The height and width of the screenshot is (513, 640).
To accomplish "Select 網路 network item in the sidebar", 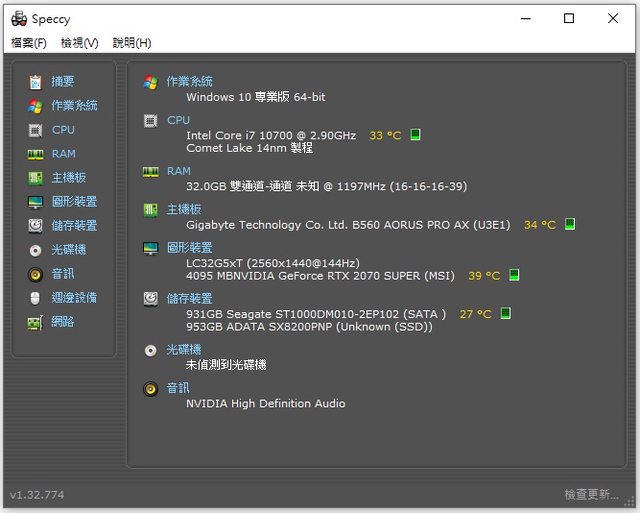I will (63, 322).
